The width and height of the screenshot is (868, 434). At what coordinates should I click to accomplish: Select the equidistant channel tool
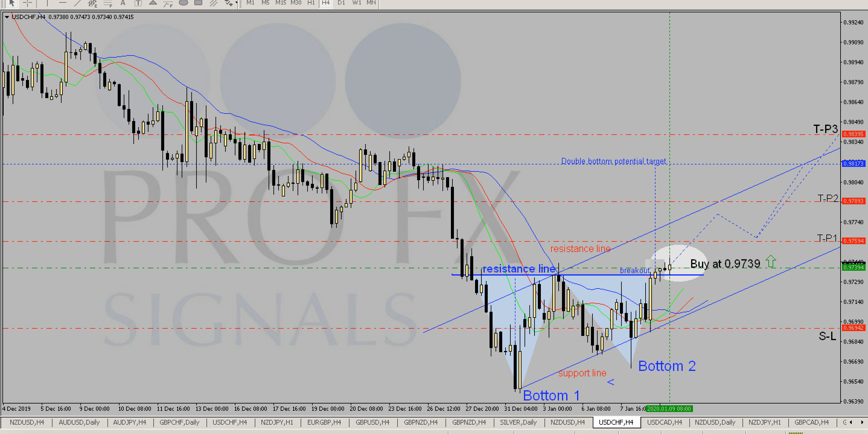92,3
